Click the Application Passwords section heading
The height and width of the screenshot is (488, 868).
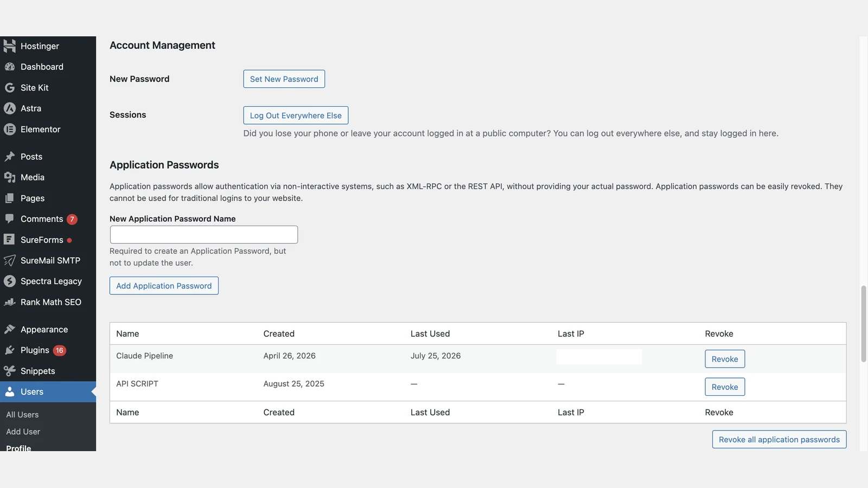pos(164,165)
